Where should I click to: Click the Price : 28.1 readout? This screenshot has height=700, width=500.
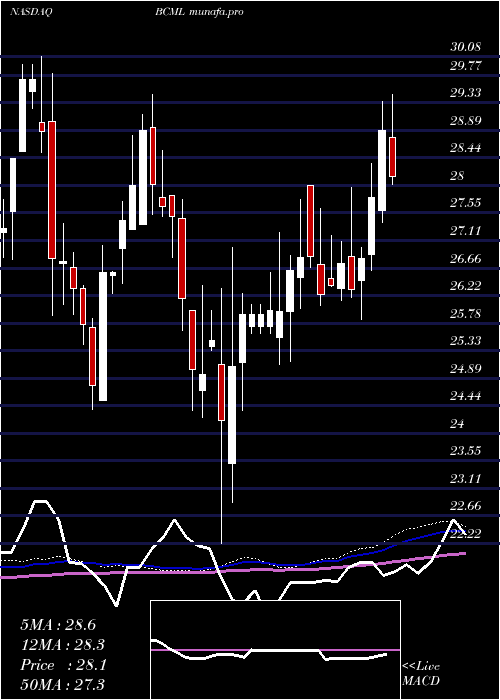tap(63, 665)
